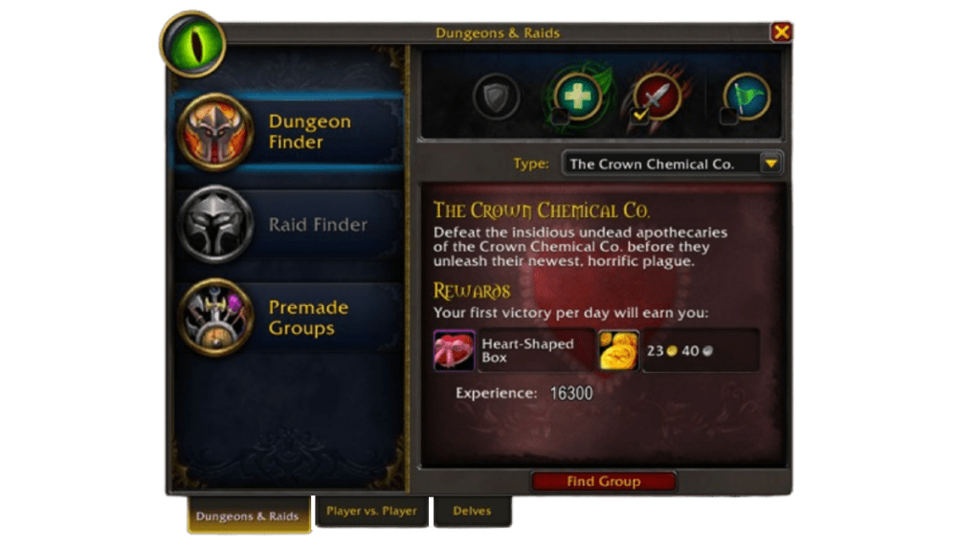This screenshot has width=980, height=551.
Task: Select the Healer green cross role icon
Action: click(x=577, y=96)
